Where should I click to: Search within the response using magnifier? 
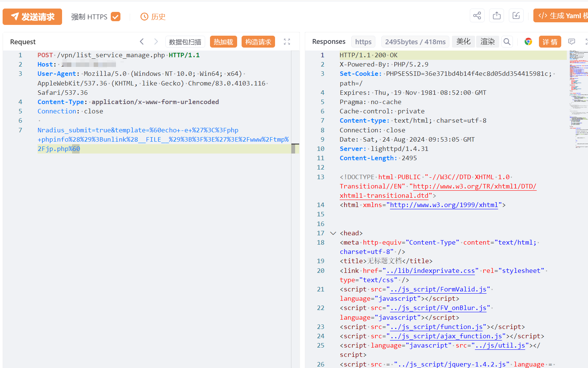click(507, 42)
